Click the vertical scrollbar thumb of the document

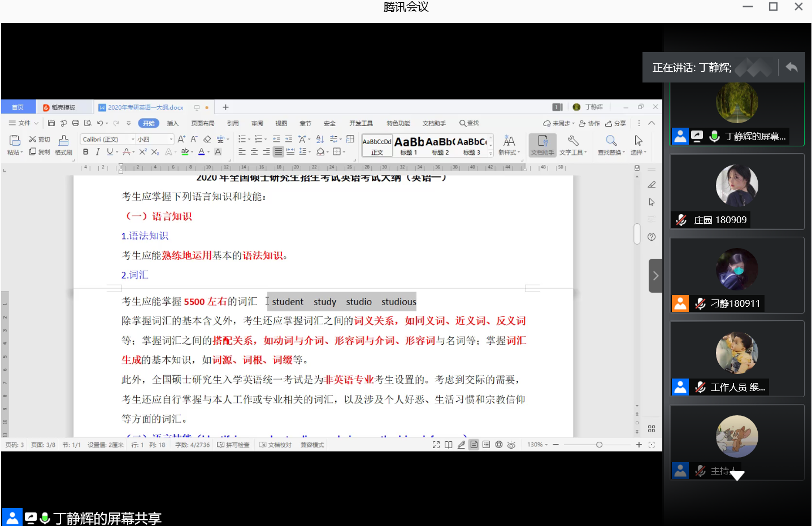coord(637,233)
